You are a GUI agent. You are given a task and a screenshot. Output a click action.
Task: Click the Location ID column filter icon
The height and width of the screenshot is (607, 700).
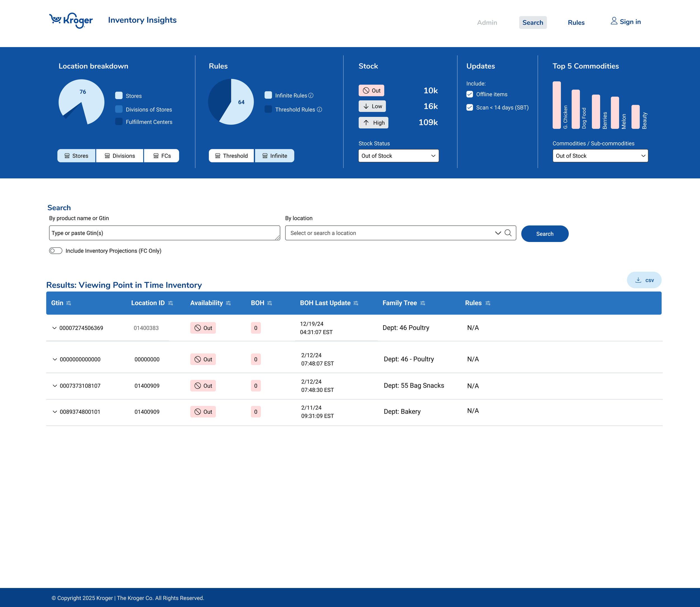pyautogui.click(x=170, y=303)
